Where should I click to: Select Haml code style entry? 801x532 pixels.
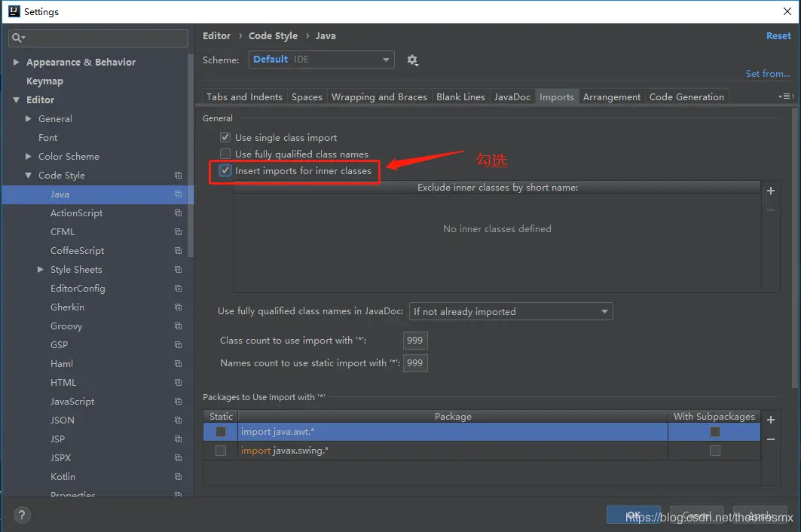[x=61, y=364]
